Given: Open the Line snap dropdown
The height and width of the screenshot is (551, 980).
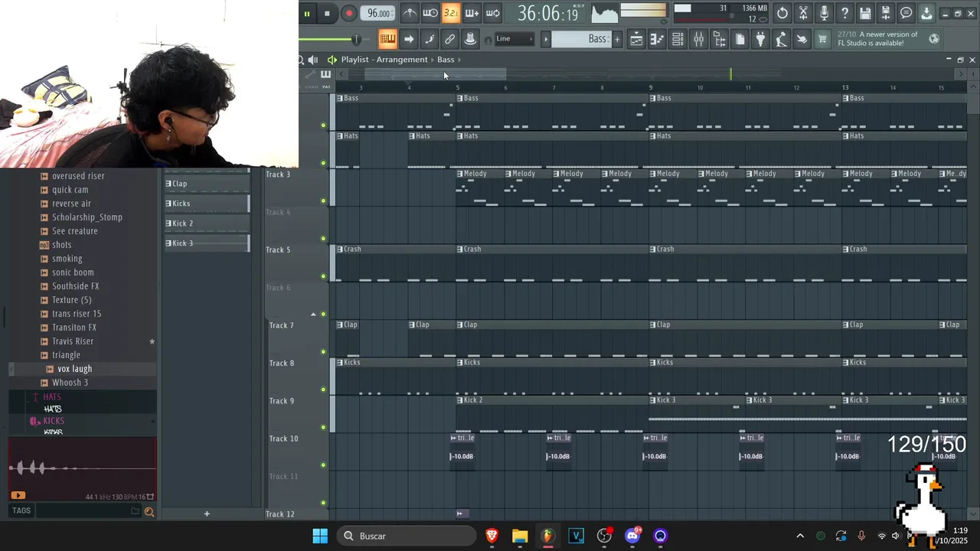Looking at the screenshot, I should [514, 39].
